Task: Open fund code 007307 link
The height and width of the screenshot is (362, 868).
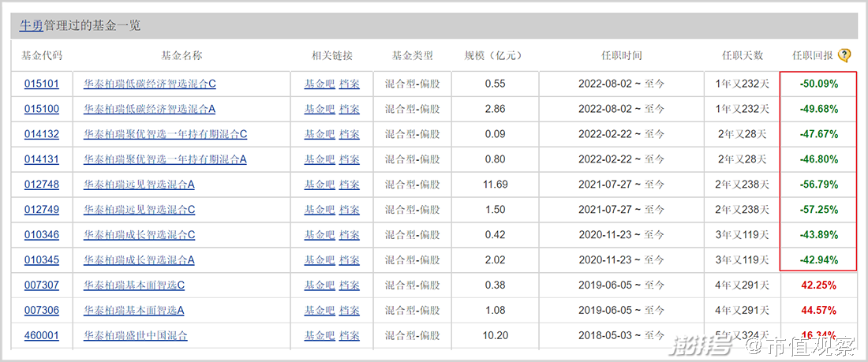Action: [x=42, y=285]
